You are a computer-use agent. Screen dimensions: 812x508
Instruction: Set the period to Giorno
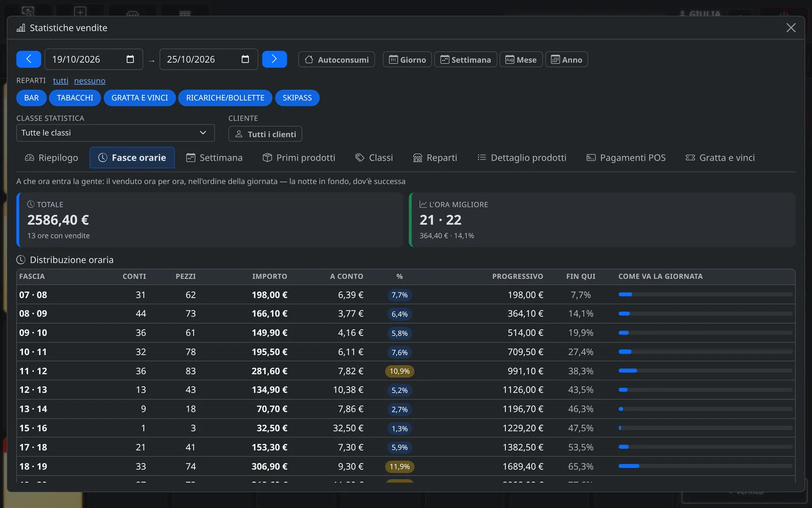[x=408, y=59]
